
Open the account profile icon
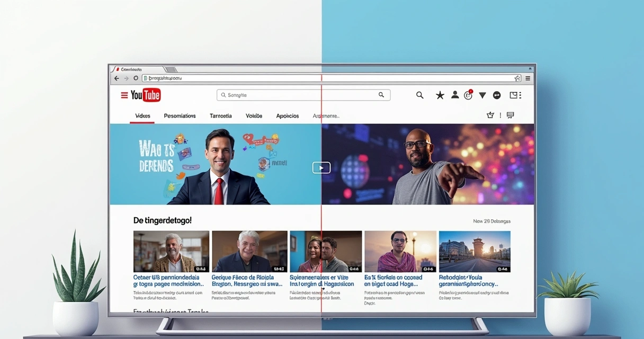coord(455,95)
